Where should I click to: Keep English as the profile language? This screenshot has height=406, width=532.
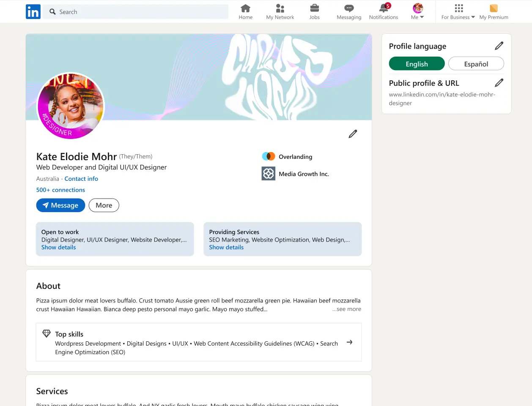417,63
